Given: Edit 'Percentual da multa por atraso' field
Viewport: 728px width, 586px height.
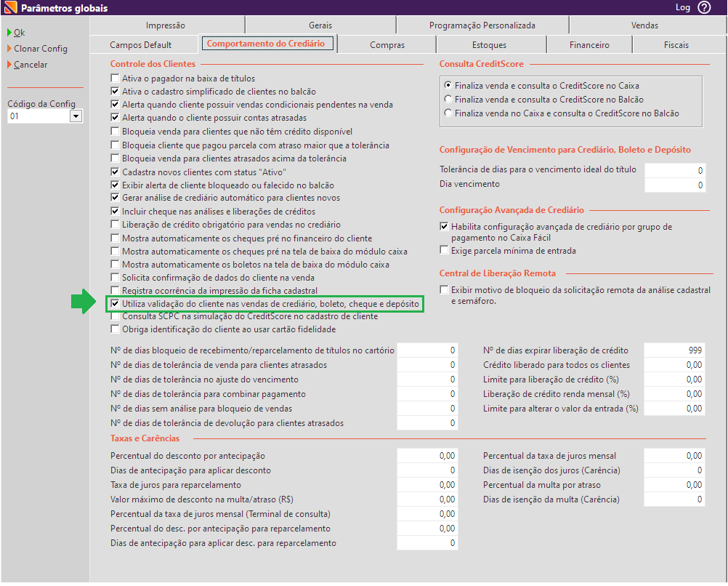Looking at the screenshot, I should [675, 485].
